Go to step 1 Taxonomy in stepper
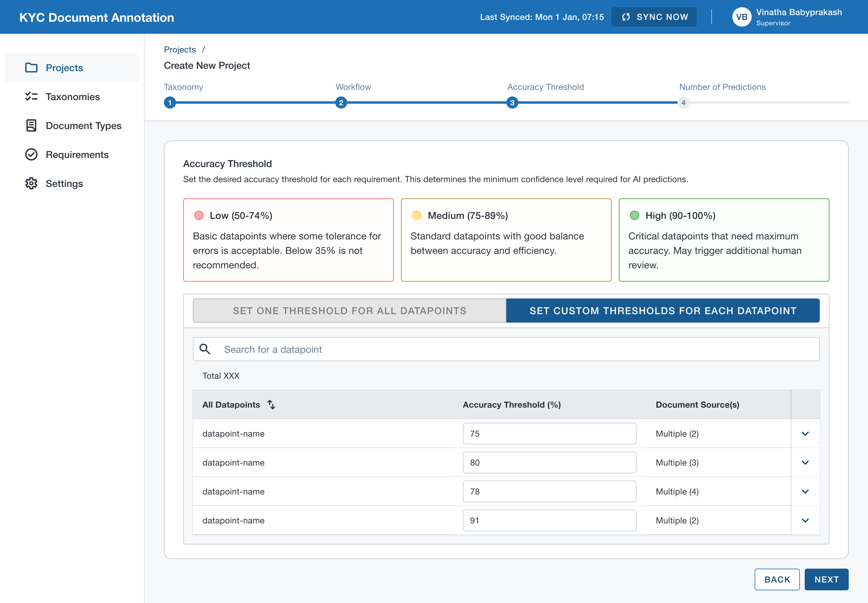The image size is (868, 603). tap(170, 103)
